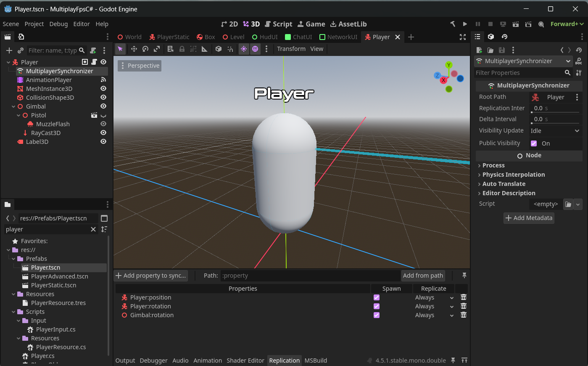Click the Add Child Node plus icon
This screenshot has height=366, width=588.
tap(9, 50)
